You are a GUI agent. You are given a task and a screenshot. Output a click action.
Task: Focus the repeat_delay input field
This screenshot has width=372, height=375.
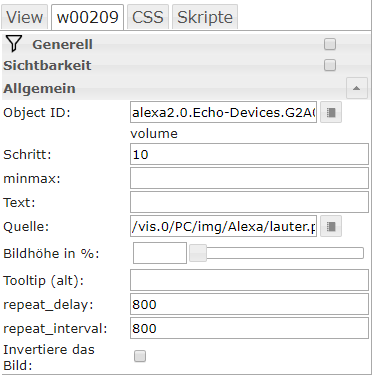(x=249, y=304)
